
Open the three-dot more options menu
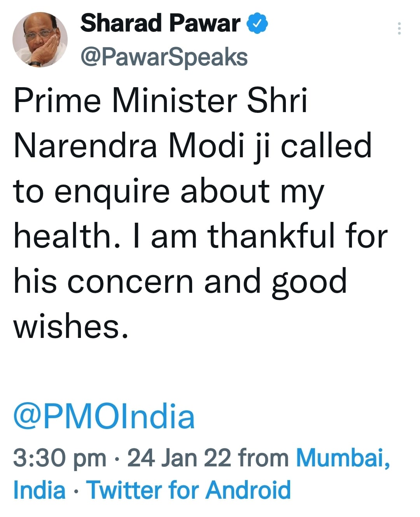tap(399, 29)
